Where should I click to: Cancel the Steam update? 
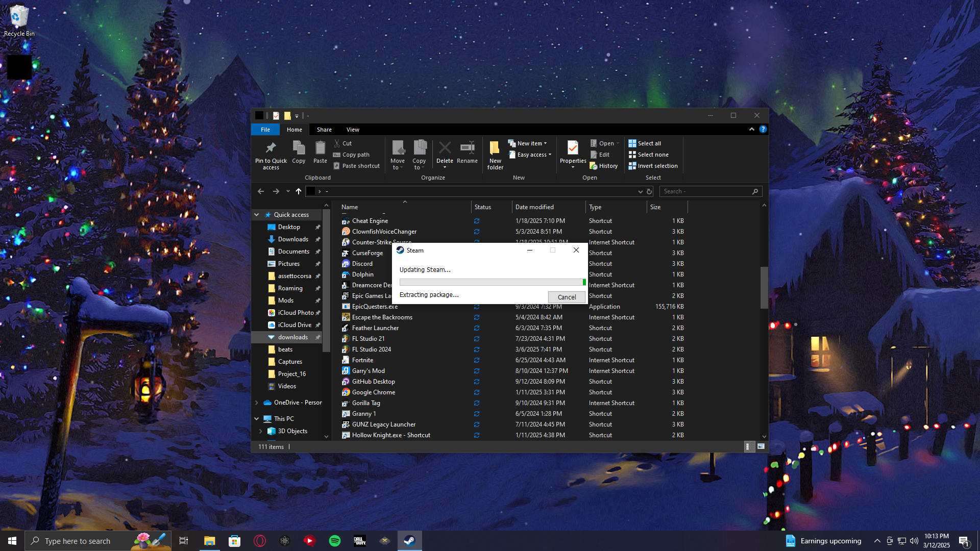567,297
